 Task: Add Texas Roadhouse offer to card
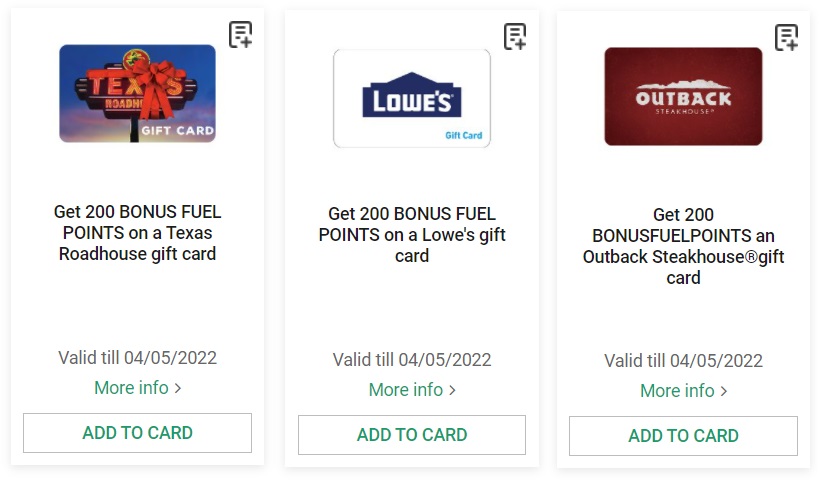coord(138,433)
